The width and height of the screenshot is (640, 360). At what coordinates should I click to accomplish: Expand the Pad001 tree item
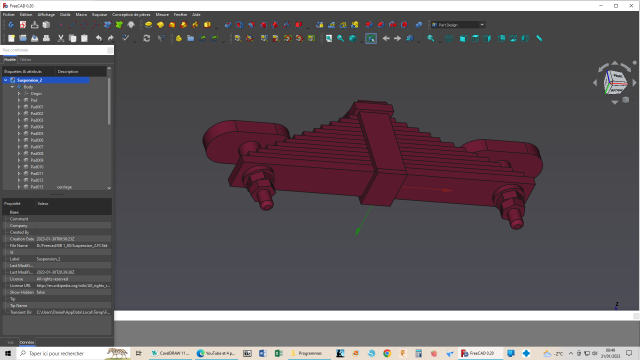click(x=19, y=107)
